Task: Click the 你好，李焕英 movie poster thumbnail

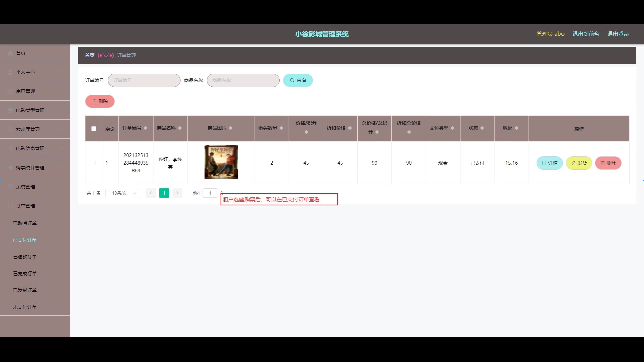Action: pyautogui.click(x=221, y=162)
